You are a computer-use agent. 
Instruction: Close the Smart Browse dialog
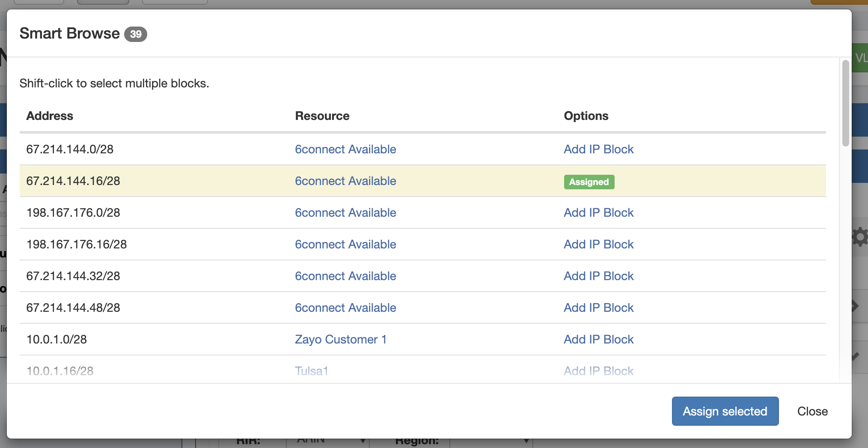(x=812, y=411)
